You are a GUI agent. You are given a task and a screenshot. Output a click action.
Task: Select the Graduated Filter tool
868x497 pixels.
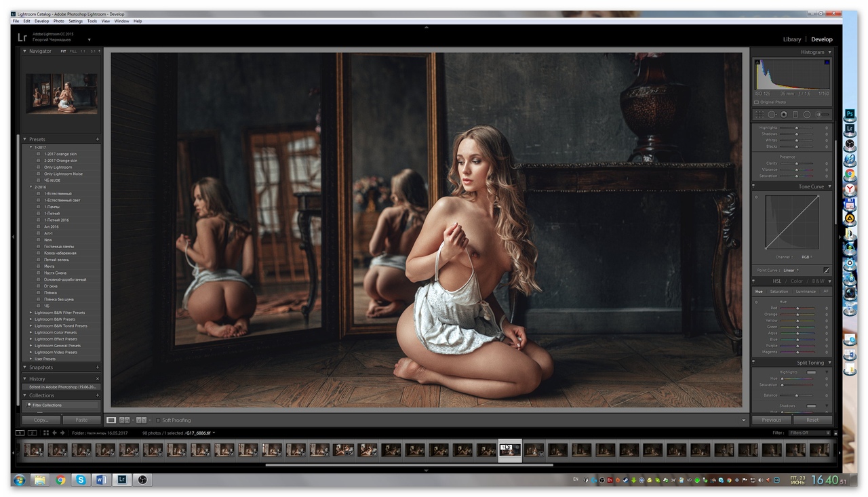pos(795,115)
